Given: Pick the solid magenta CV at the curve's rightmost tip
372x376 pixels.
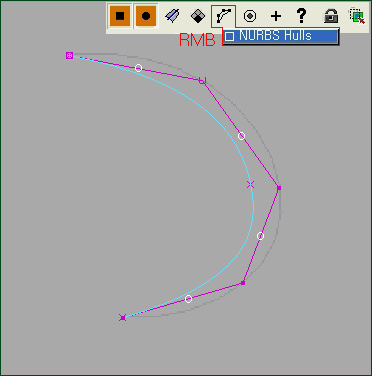Looking at the screenshot, I should (x=279, y=188).
